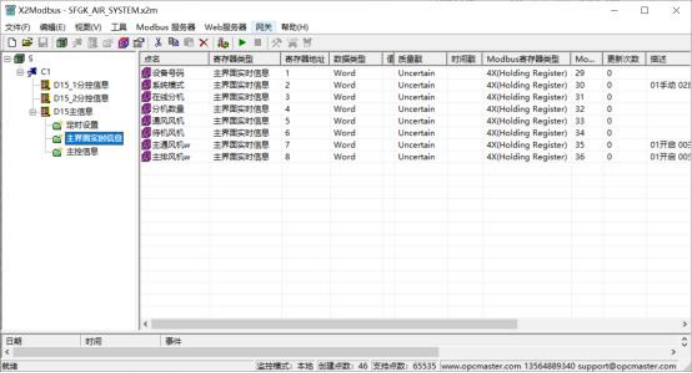Viewport: 692px width, 373px height.
Task: Open a project with the folder icon
Action: [x=27, y=43]
